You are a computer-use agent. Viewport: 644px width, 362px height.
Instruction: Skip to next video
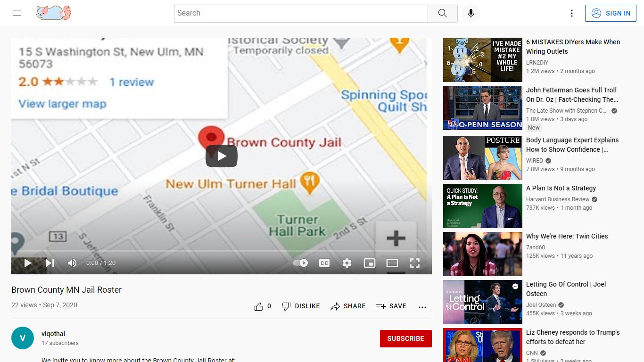tap(50, 263)
